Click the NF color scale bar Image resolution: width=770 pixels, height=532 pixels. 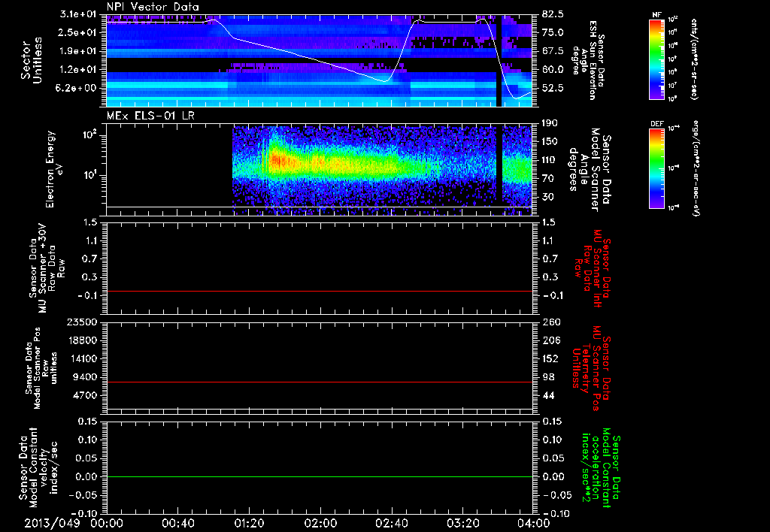[x=656, y=59]
